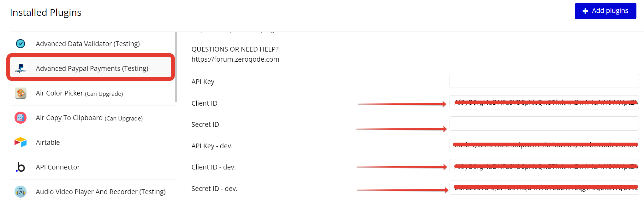
Task: Click the API Key input field
Action: [x=544, y=81]
